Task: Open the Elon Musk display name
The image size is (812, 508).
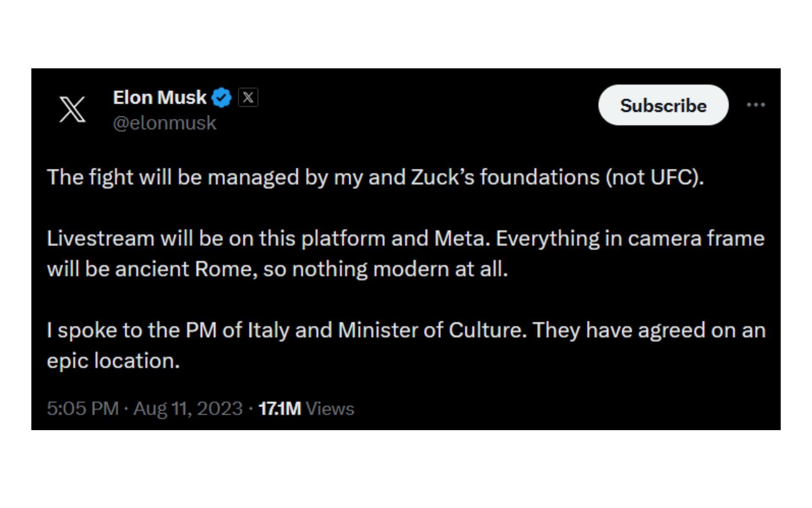Action: 159,98
